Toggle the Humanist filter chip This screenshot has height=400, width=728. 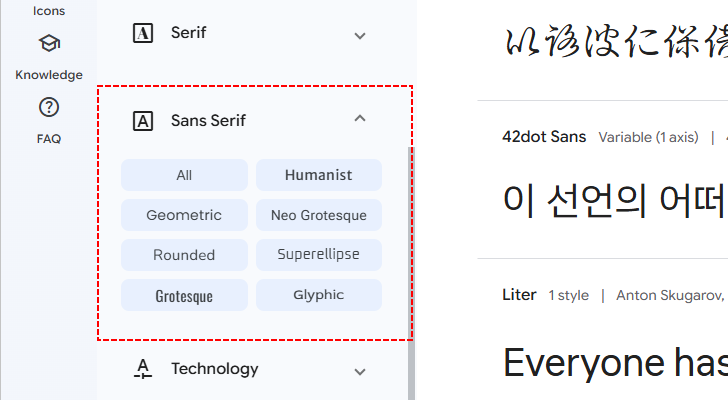click(319, 175)
